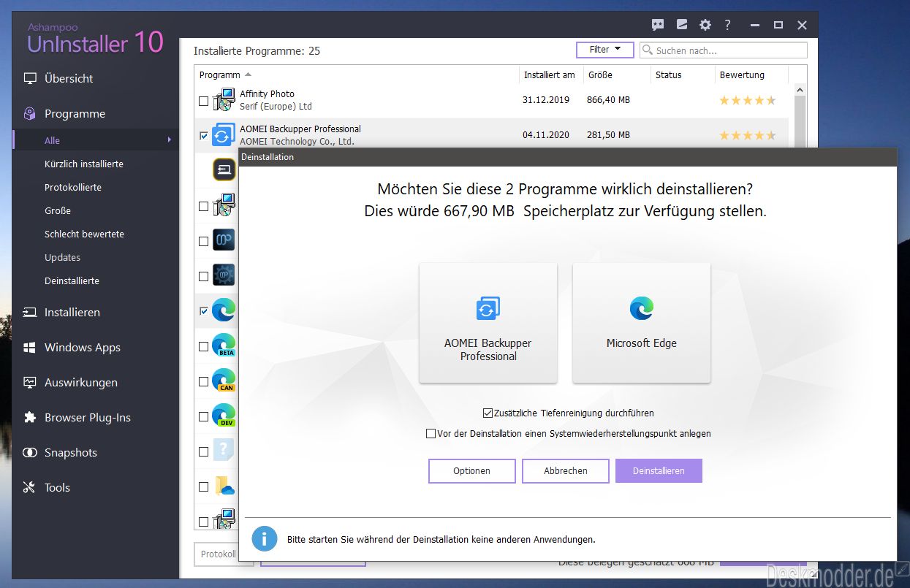Open the Auswirkungen section
910x588 pixels.
click(x=81, y=383)
